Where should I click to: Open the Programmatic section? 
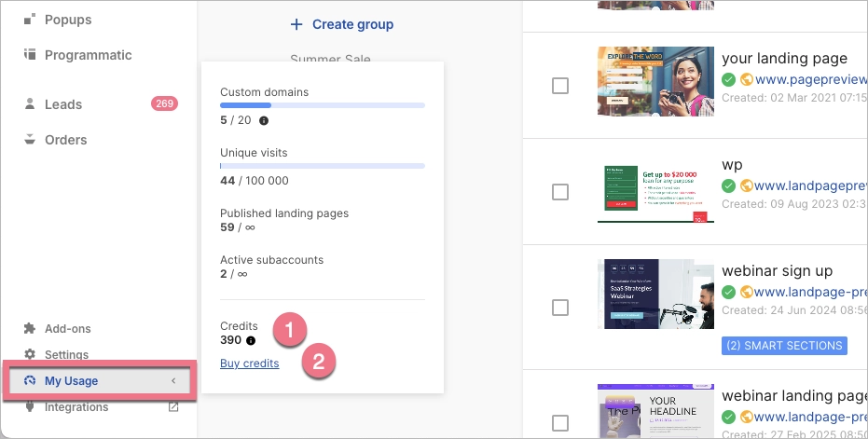88,55
